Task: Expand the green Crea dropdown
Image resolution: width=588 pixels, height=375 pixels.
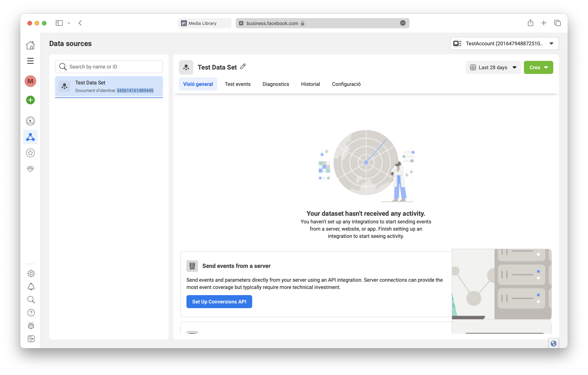Action: click(x=538, y=67)
